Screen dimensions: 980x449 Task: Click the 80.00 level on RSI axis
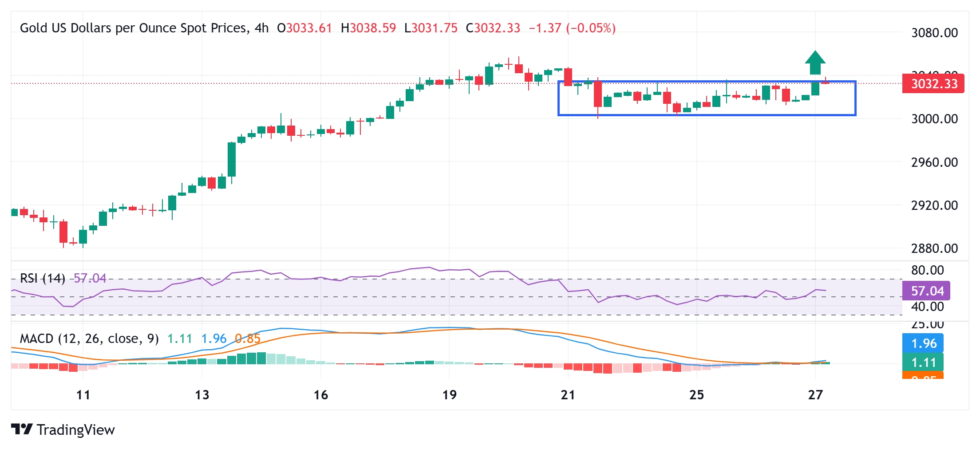[927, 270]
